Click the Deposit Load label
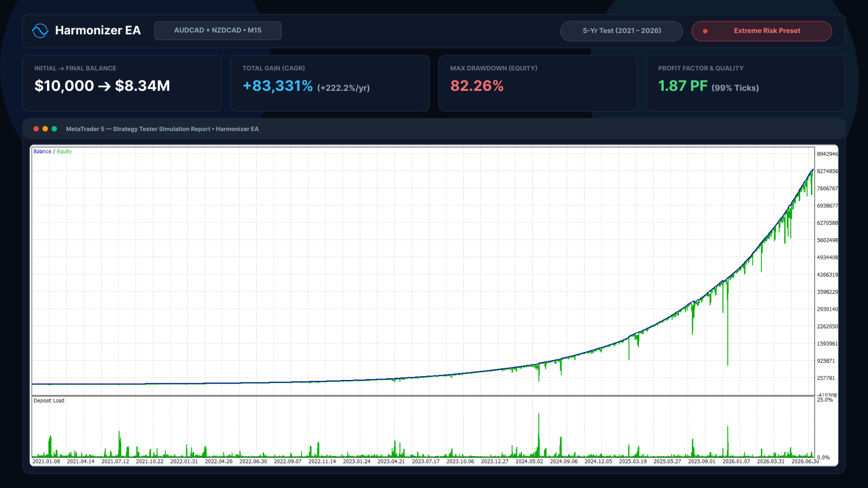The height and width of the screenshot is (488, 868). [49, 401]
